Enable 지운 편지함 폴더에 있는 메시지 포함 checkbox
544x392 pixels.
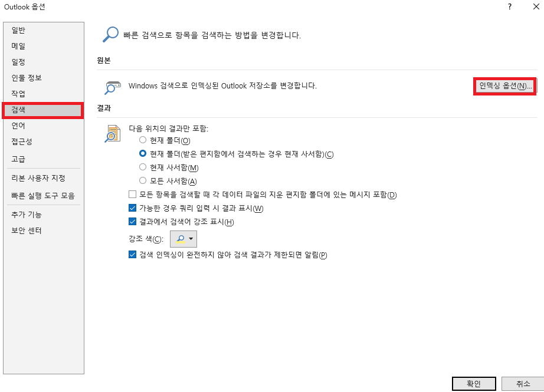point(132,195)
